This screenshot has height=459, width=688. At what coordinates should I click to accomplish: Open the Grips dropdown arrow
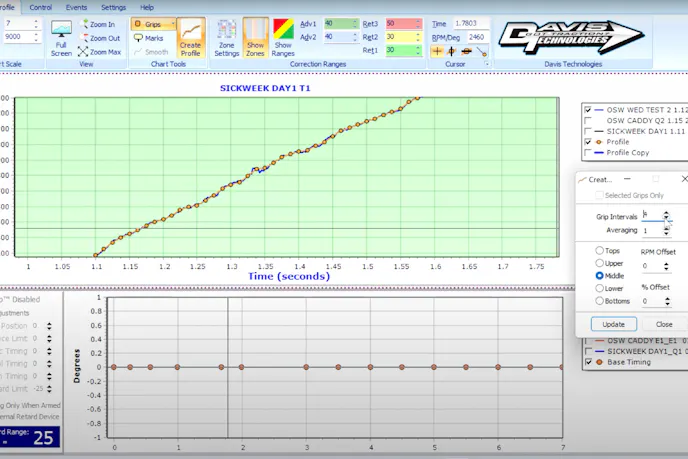[x=173, y=23]
